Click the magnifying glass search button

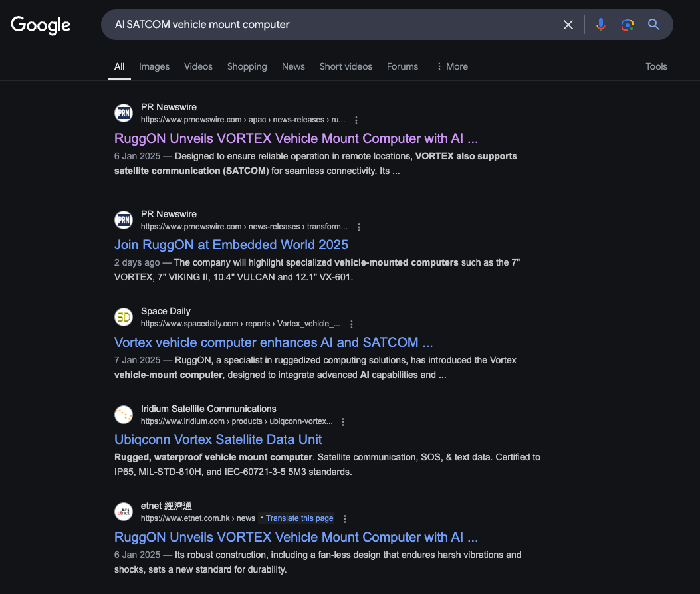(653, 25)
